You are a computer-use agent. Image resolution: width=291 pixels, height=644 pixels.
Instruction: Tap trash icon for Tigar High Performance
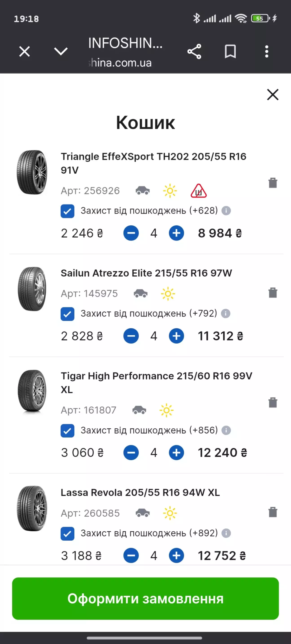coord(273,402)
